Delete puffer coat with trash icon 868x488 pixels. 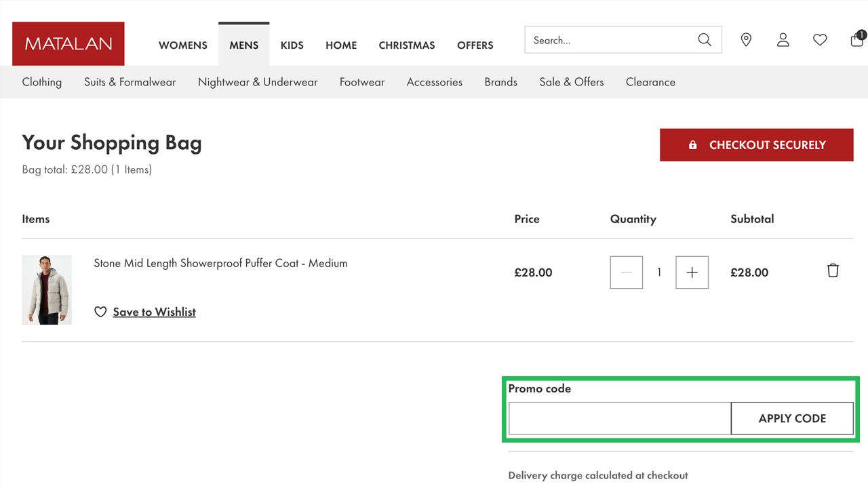pos(833,270)
